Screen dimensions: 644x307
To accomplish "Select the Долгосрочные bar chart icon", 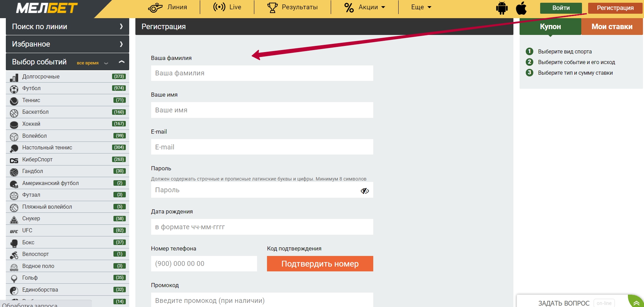I will tap(14, 77).
